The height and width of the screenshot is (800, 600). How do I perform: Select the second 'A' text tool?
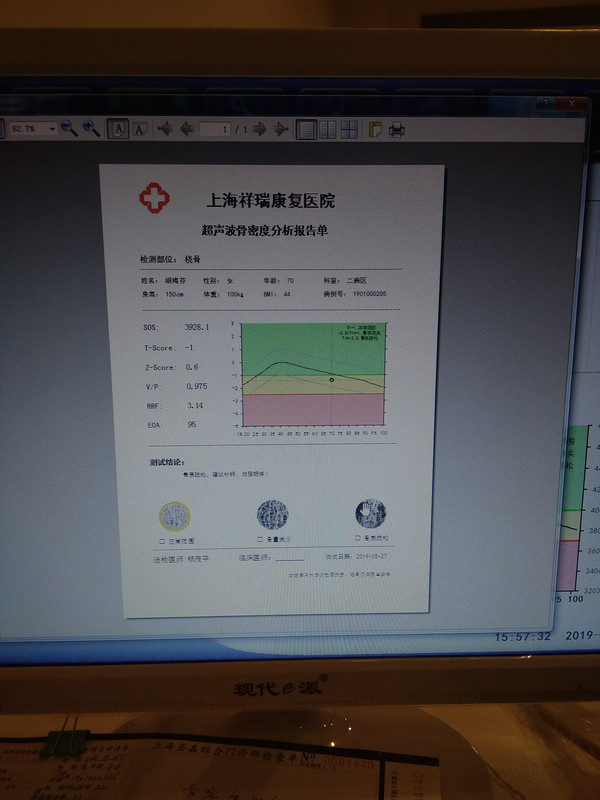pyautogui.click(x=140, y=129)
